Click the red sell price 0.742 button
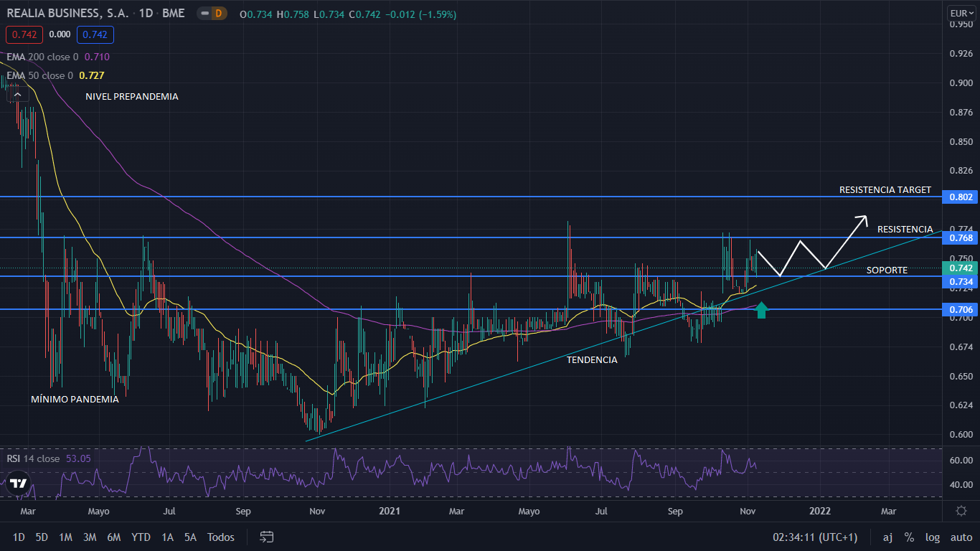The image size is (980, 551). tap(24, 34)
